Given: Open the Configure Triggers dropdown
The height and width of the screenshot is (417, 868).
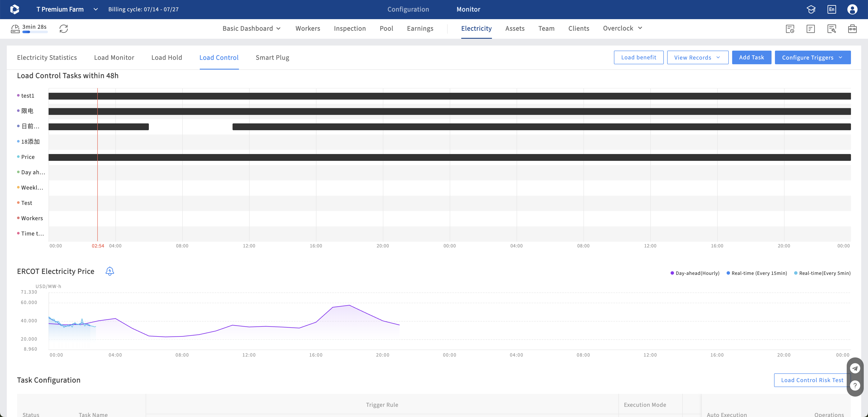Looking at the screenshot, I should [812, 58].
